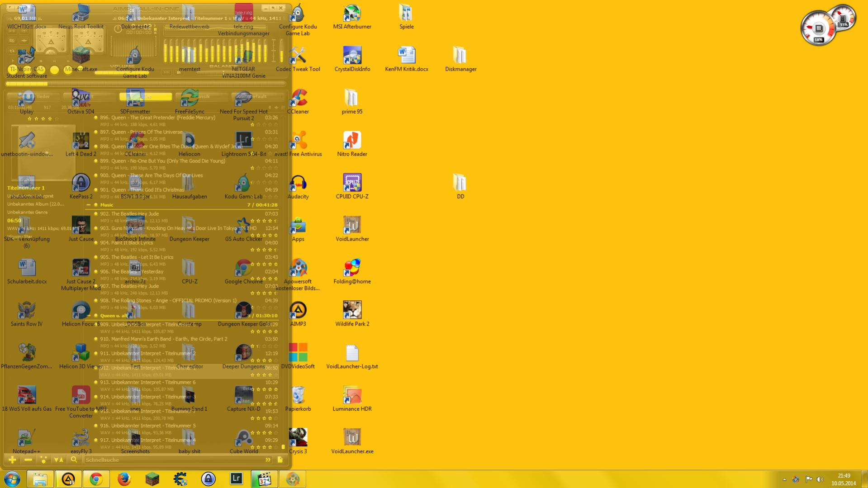This screenshot has width=868, height=488.
Task: Collapse the Music playlist group
Action: point(89,205)
